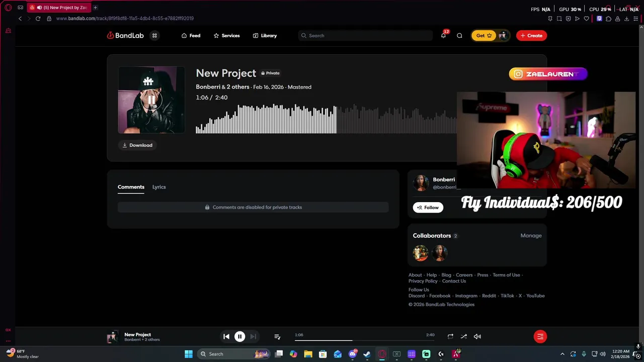Open the Terms of Use link
The height and width of the screenshot is (362, 644).
[506, 275]
